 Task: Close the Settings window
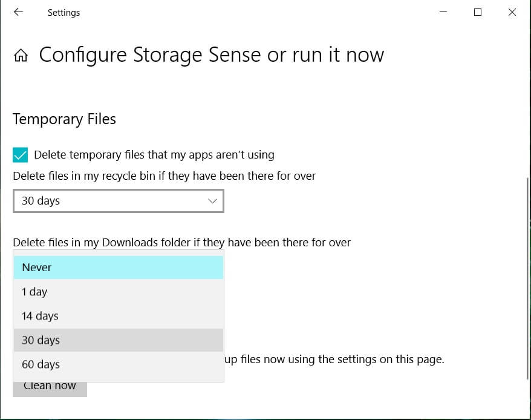click(512, 12)
